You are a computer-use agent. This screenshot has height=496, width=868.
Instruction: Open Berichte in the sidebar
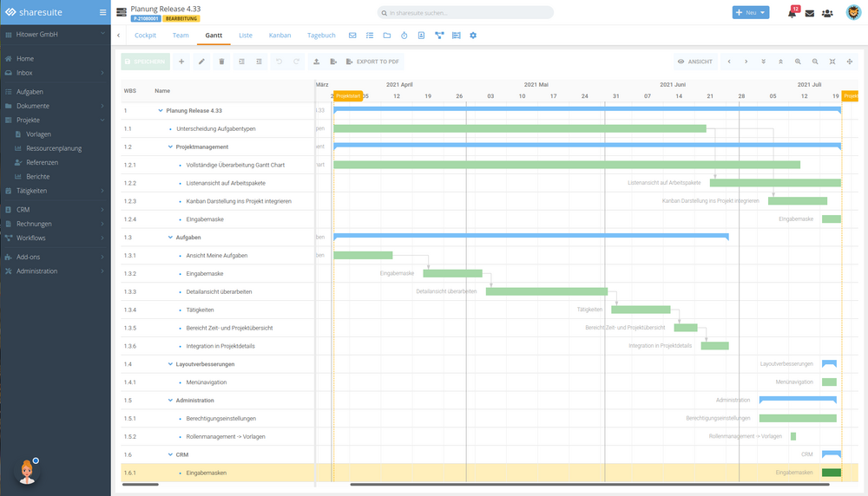(x=37, y=177)
